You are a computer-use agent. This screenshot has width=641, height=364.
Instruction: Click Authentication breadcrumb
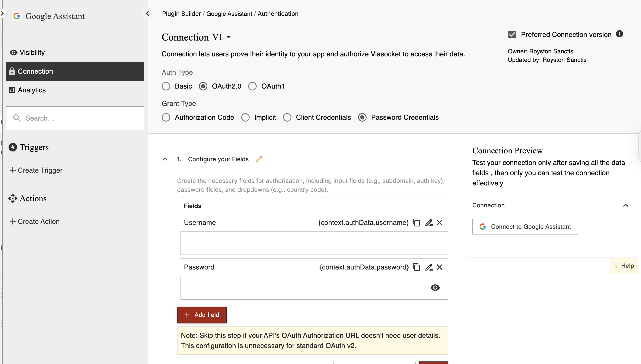tap(278, 14)
